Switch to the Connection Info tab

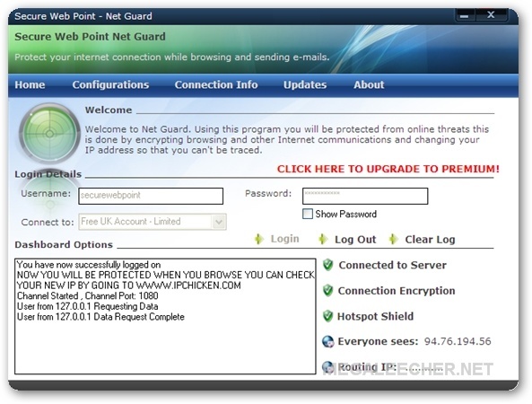pyautogui.click(x=216, y=84)
